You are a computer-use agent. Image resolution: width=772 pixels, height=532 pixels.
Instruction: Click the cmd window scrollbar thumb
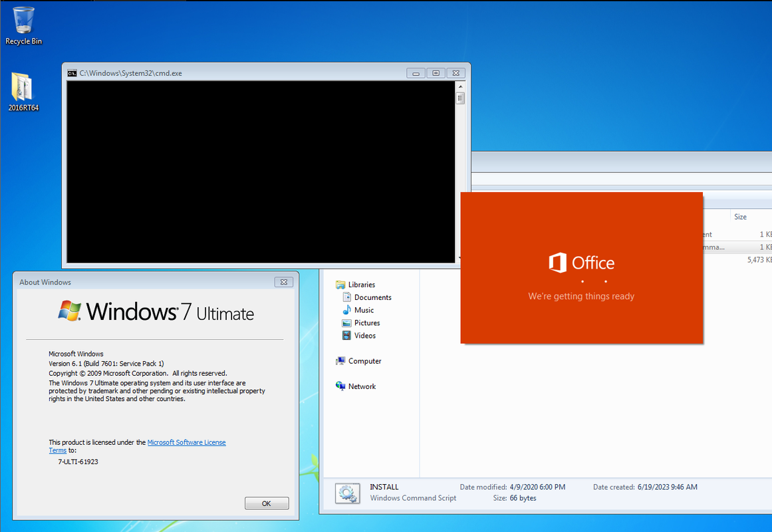[x=460, y=98]
